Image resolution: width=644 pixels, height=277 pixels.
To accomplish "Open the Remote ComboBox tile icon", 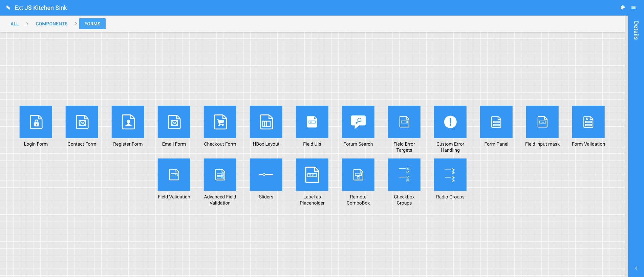I will [358, 175].
